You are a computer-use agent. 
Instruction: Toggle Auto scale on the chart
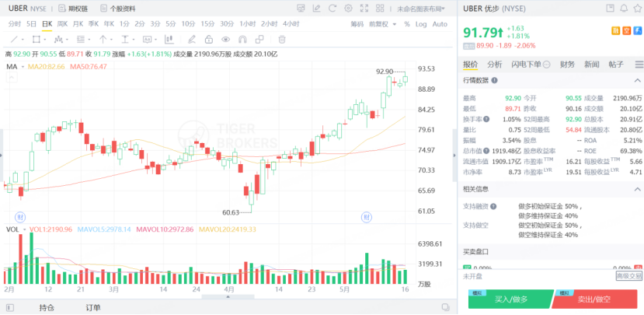(440, 24)
